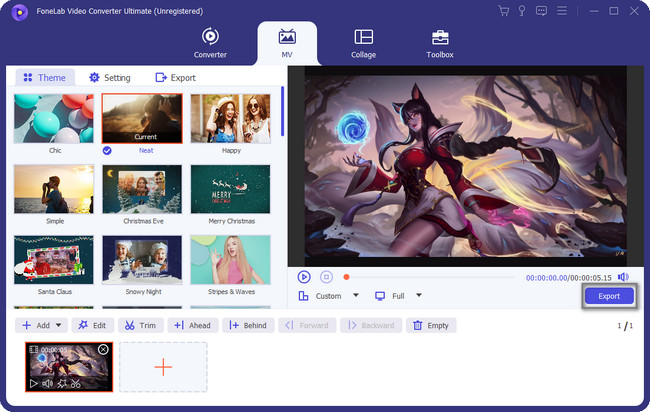The width and height of the screenshot is (650, 412).
Task: Open the Theme sub-tab
Action: point(45,78)
